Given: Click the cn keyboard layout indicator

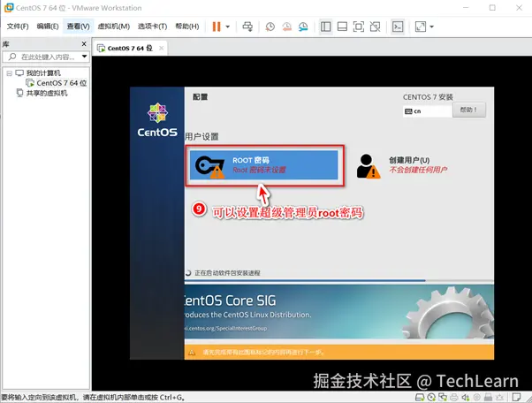Looking at the screenshot, I should tap(428, 111).
